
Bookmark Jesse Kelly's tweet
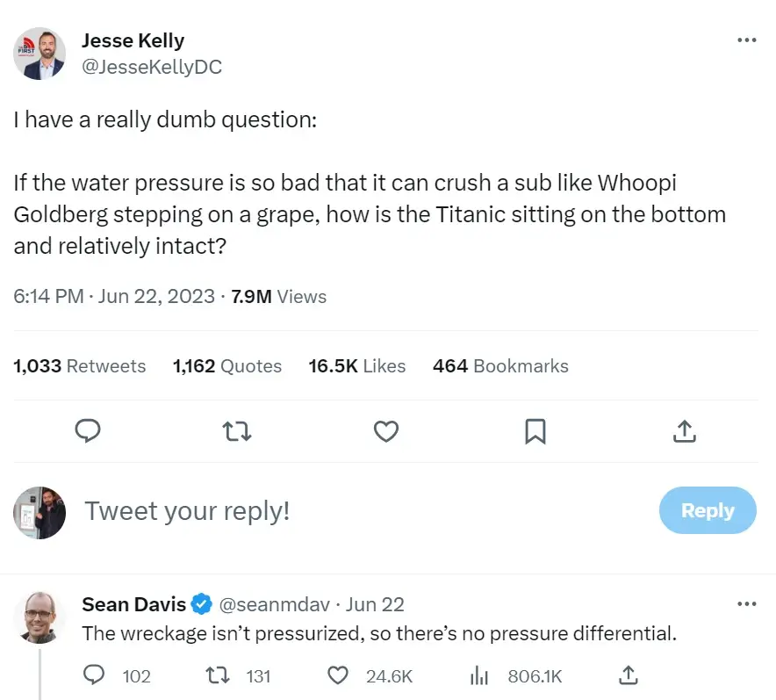tap(535, 431)
